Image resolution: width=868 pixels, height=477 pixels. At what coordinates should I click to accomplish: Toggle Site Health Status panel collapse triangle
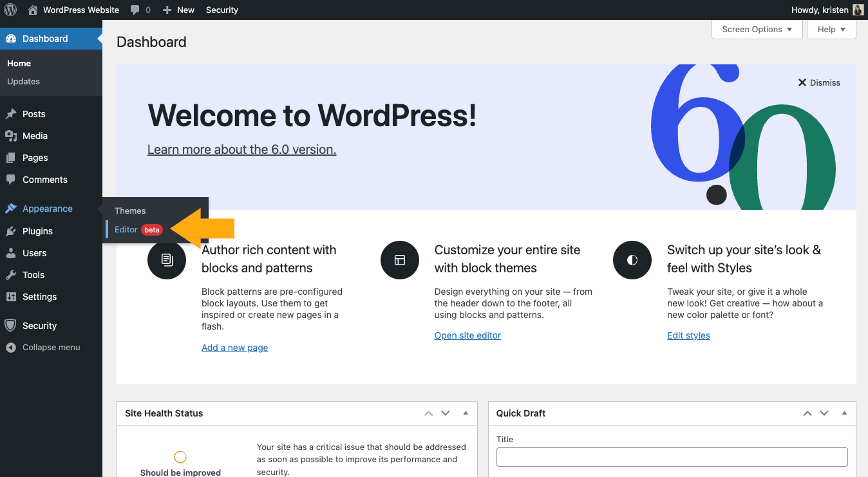point(466,413)
